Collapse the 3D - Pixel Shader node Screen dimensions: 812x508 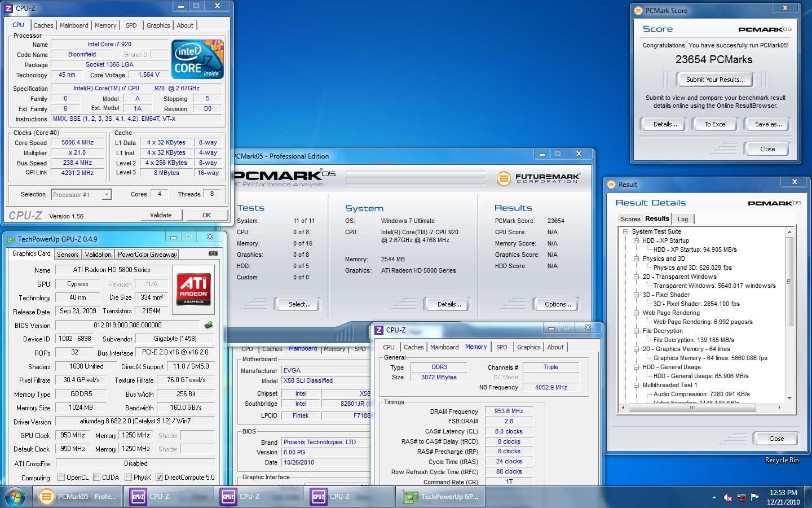(636, 295)
